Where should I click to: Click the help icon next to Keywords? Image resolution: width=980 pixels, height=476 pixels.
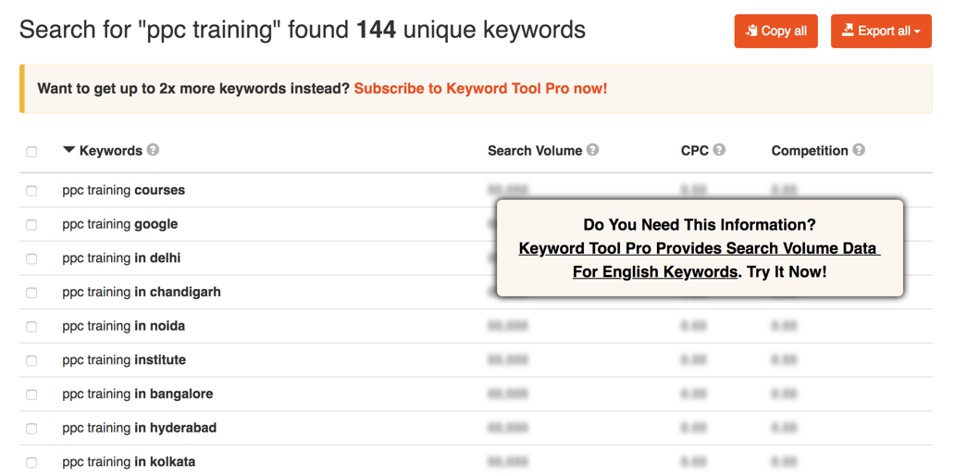coord(153,150)
